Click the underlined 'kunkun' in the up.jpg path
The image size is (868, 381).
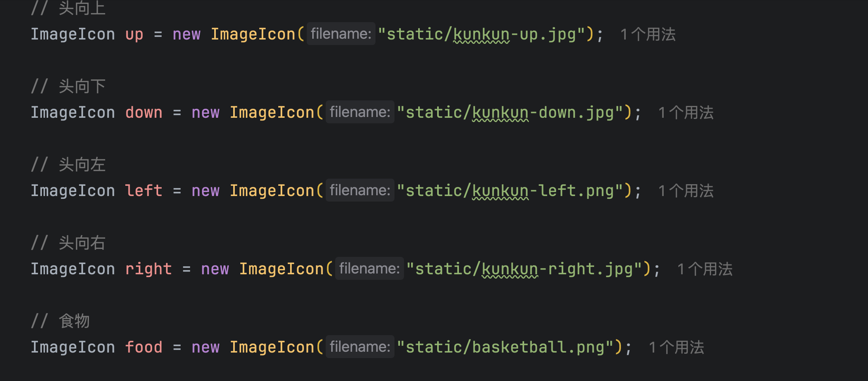pyautogui.click(x=481, y=34)
